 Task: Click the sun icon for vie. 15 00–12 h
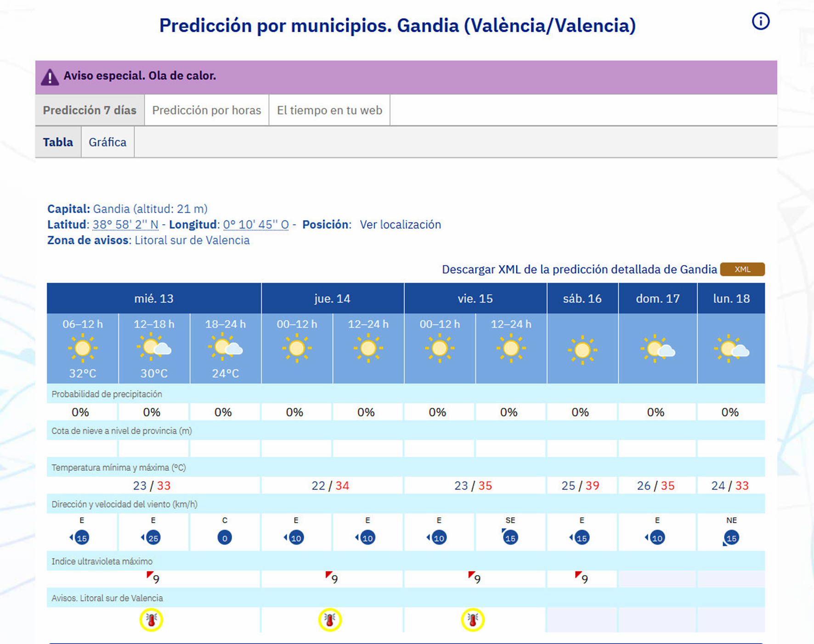click(440, 348)
